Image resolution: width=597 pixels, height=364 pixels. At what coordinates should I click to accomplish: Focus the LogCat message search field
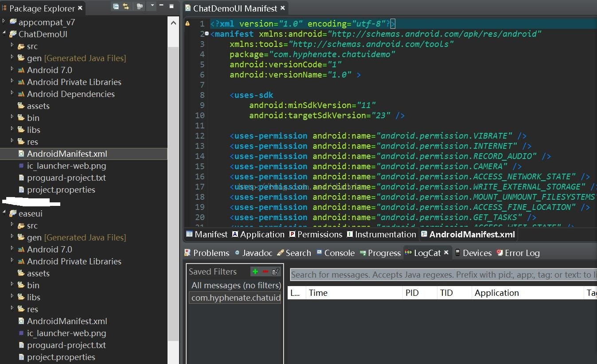tap(443, 275)
